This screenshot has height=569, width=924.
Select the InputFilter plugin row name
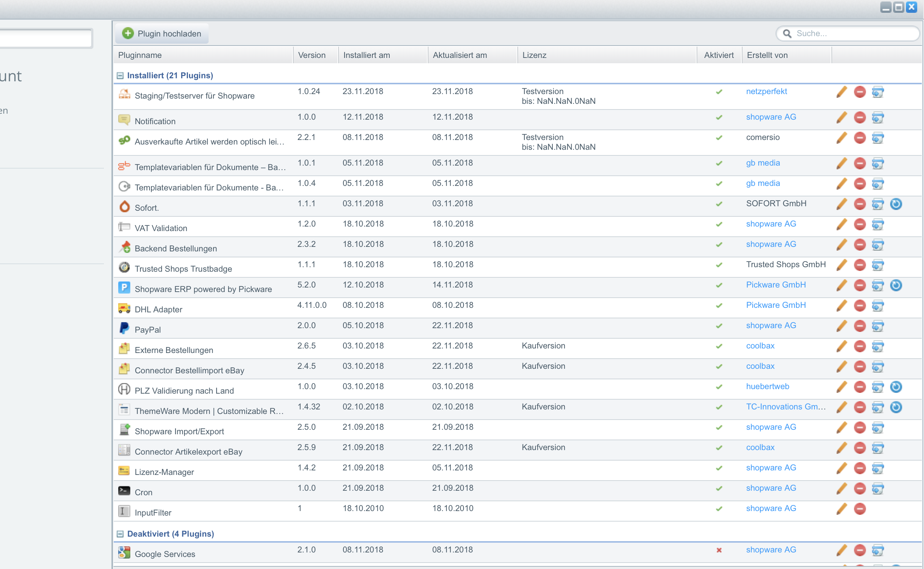tap(153, 513)
